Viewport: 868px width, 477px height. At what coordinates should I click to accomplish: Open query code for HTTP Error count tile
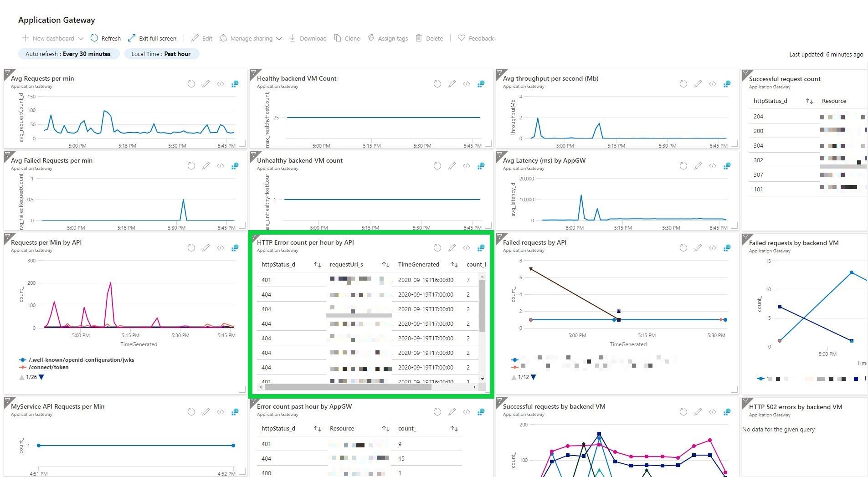(x=467, y=247)
